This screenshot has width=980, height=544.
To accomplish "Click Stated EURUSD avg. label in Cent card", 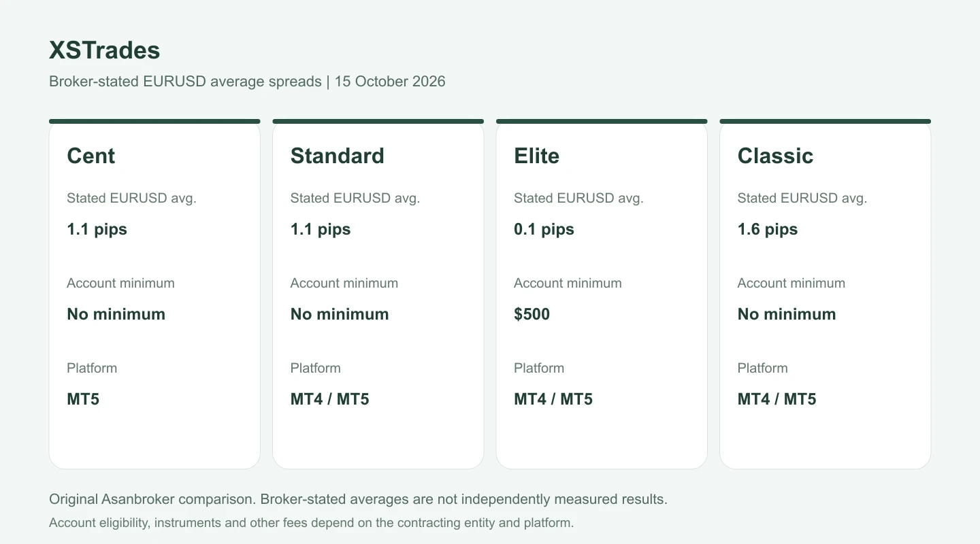I will point(131,199).
